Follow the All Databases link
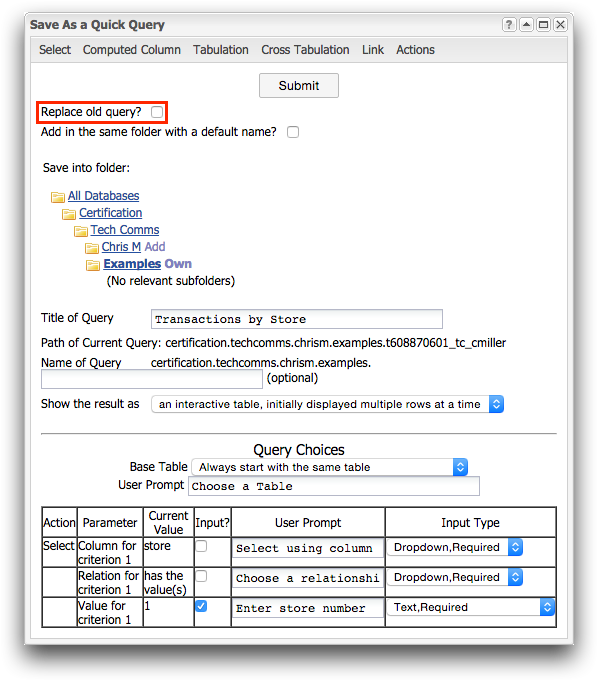Screen dimensions: 598x681 pos(103,196)
